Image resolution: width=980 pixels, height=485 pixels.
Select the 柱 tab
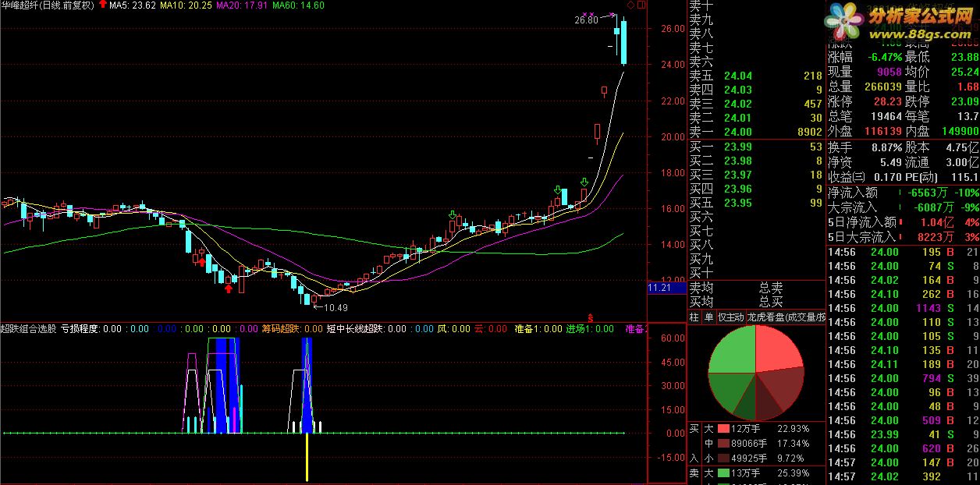pos(694,317)
